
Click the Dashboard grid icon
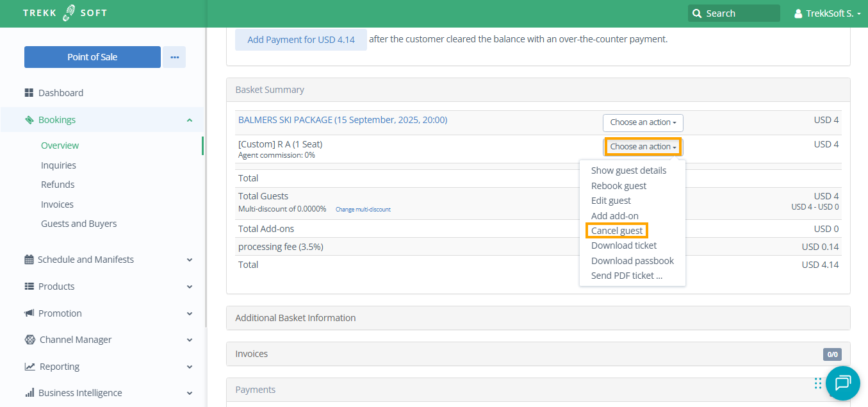pos(29,93)
